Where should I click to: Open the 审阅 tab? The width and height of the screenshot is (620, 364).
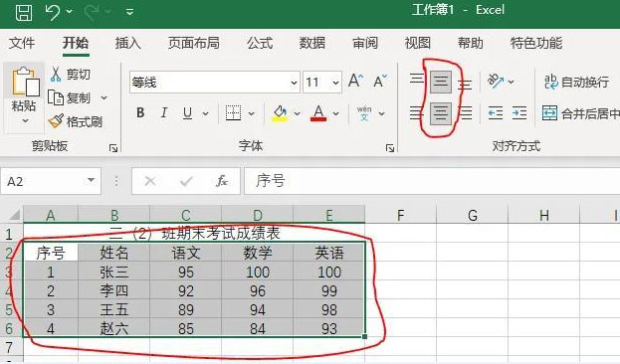tap(365, 43)
